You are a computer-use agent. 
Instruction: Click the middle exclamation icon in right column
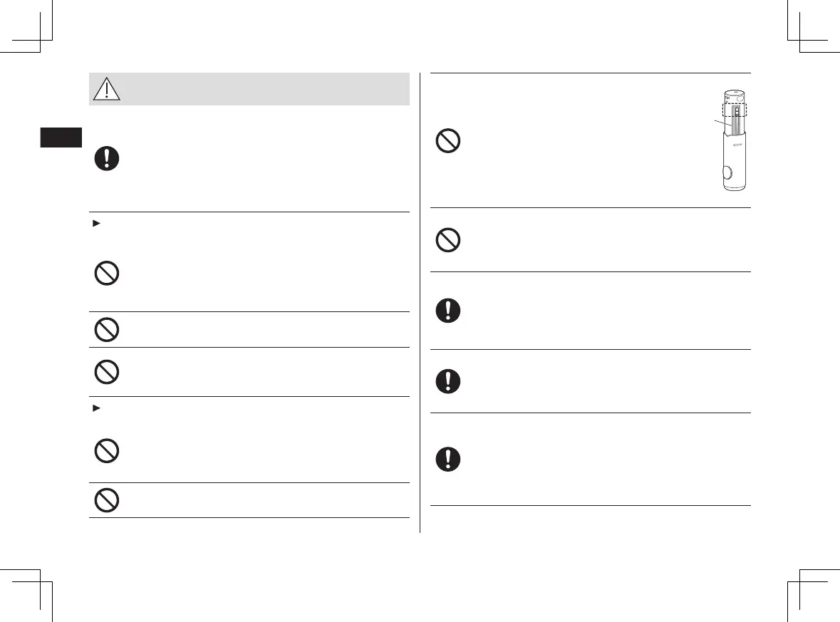point(448,381)
